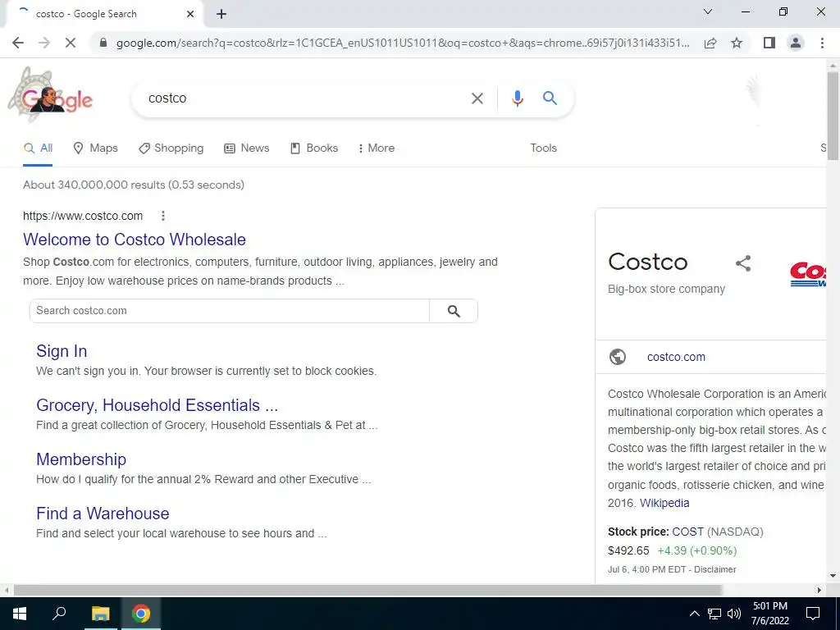Open the Wikipedia source link
This screenshot has width=840, height=630.
(x=664, y=503)
